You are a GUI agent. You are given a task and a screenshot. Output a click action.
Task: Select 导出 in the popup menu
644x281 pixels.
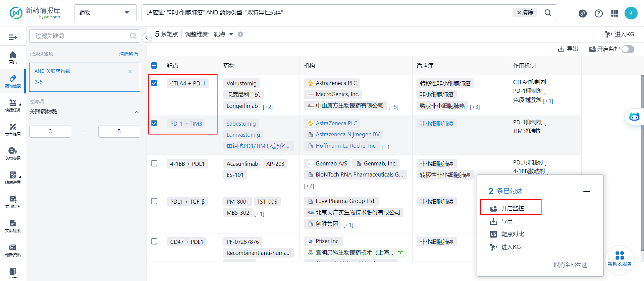[x=502, y=221]
